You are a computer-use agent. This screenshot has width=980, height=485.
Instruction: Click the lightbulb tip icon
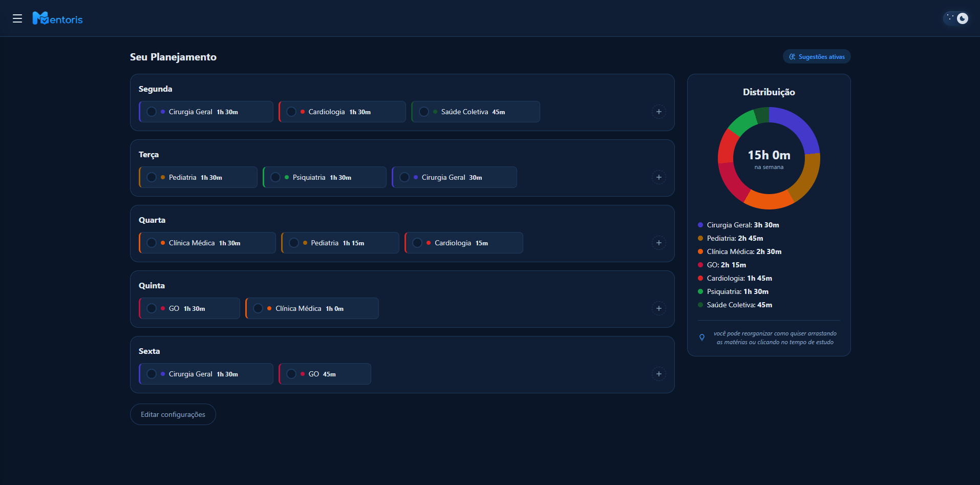point(702,338)
